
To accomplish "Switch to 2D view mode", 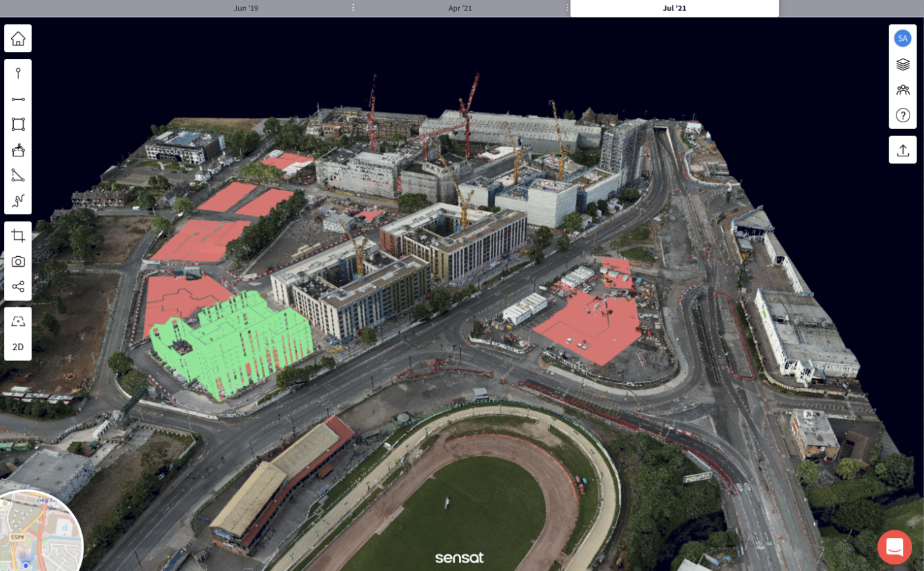I will point(18,347).
